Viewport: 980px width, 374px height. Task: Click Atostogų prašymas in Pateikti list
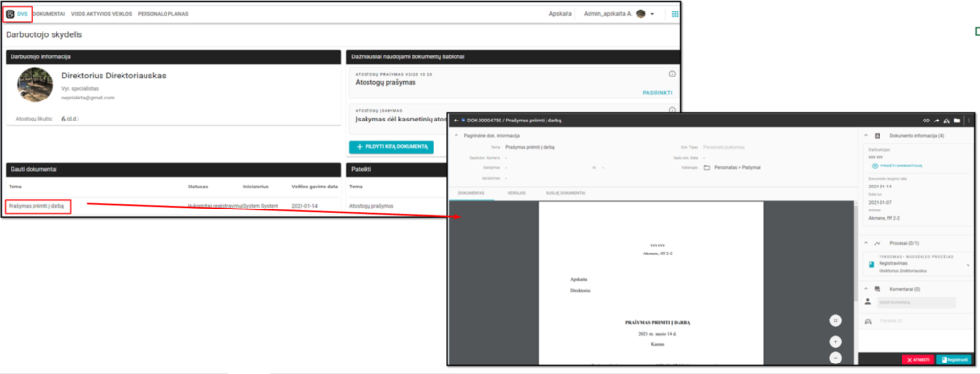click(x=371, y=206)
